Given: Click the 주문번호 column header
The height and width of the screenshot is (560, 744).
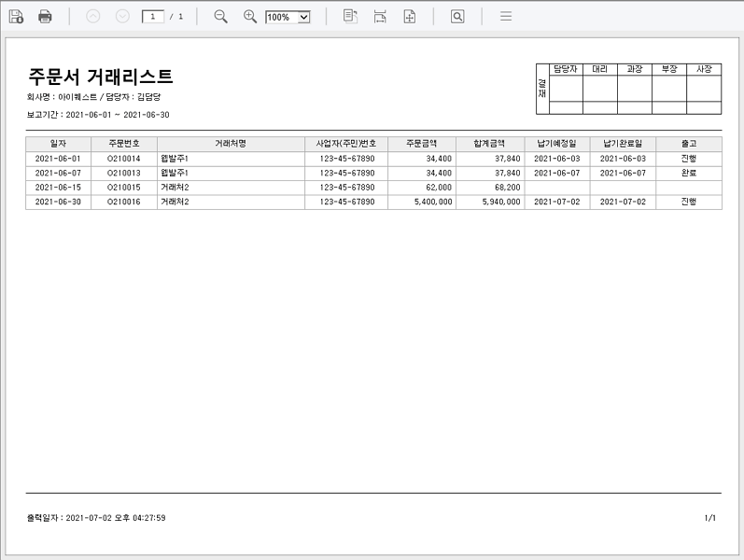Looking at the screenshot, I should (x=124, y=144).
